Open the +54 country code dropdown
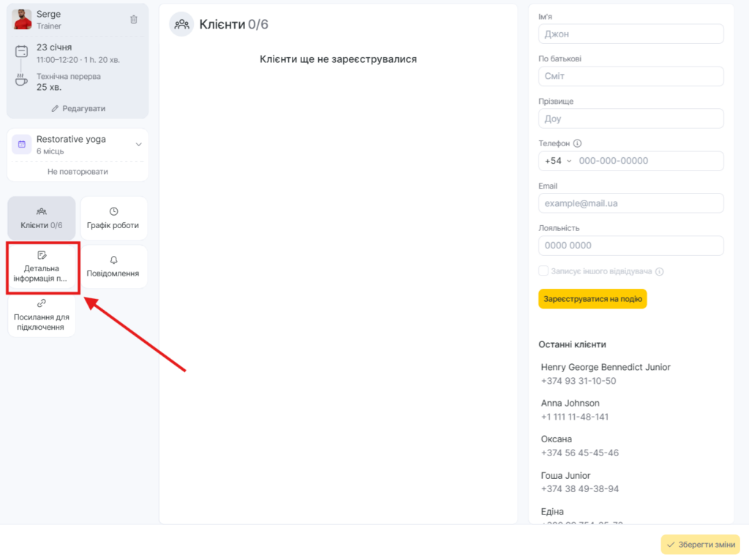 [558, 161]
